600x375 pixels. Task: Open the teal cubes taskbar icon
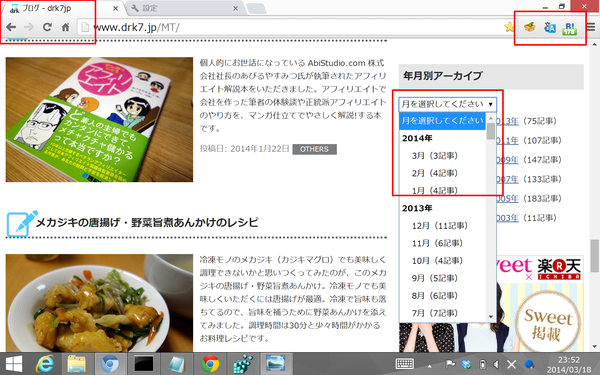tap(243, 364)
